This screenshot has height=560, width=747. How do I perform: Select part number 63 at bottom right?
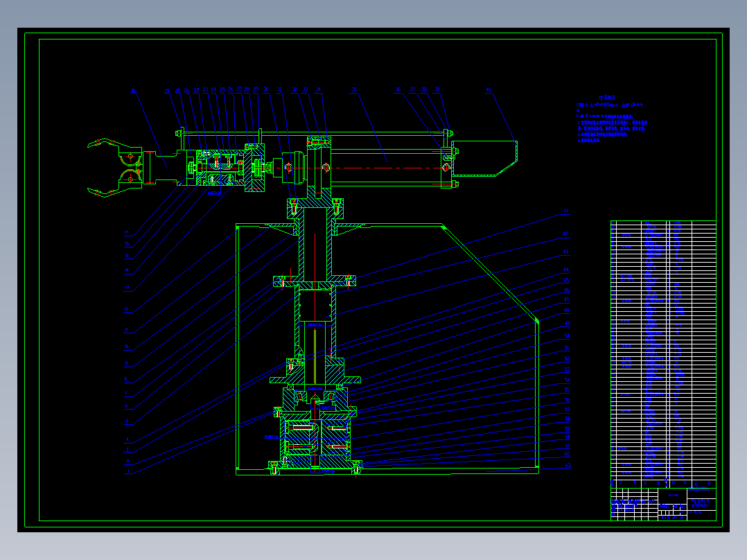[568, 465]
